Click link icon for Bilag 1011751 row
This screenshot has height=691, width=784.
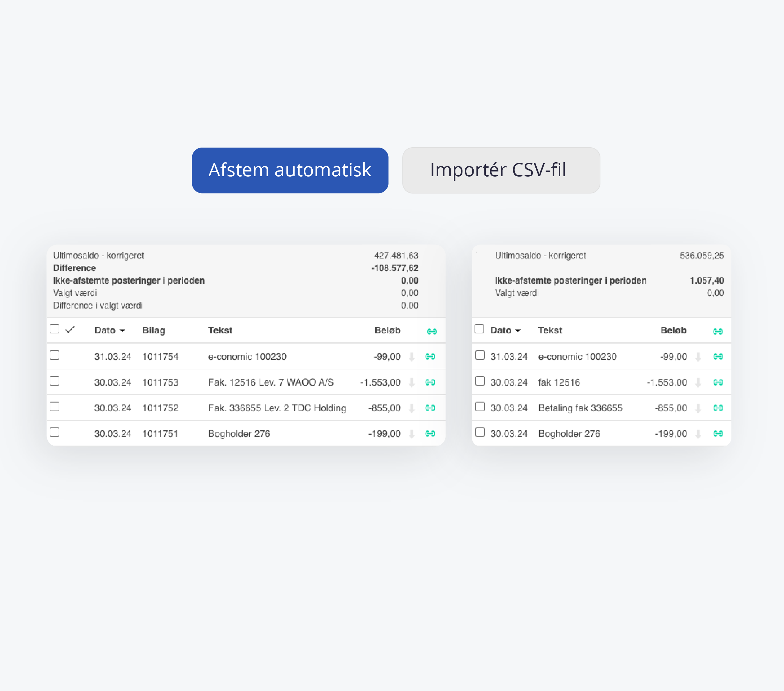[430, 433]
